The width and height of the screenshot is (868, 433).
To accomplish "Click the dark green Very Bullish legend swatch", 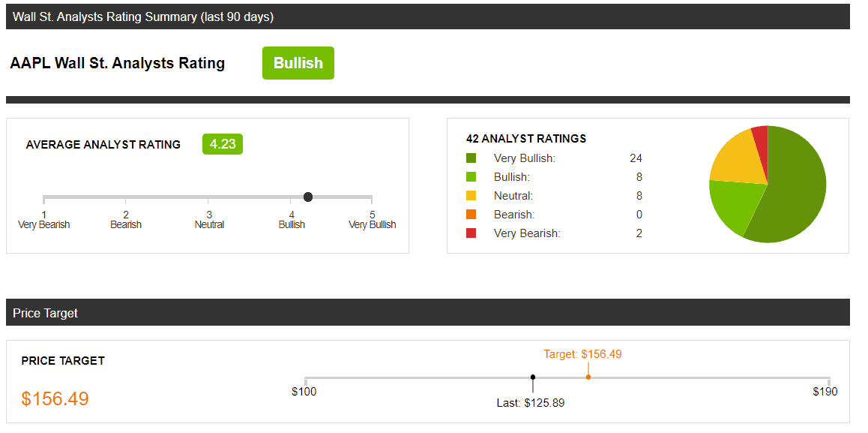I will (x=471, y=158).
